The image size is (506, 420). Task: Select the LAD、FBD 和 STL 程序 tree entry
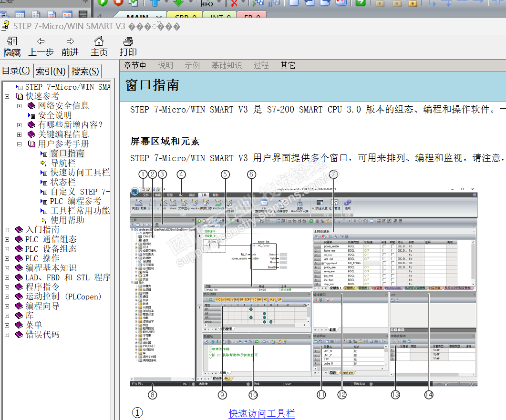point(67,277)
